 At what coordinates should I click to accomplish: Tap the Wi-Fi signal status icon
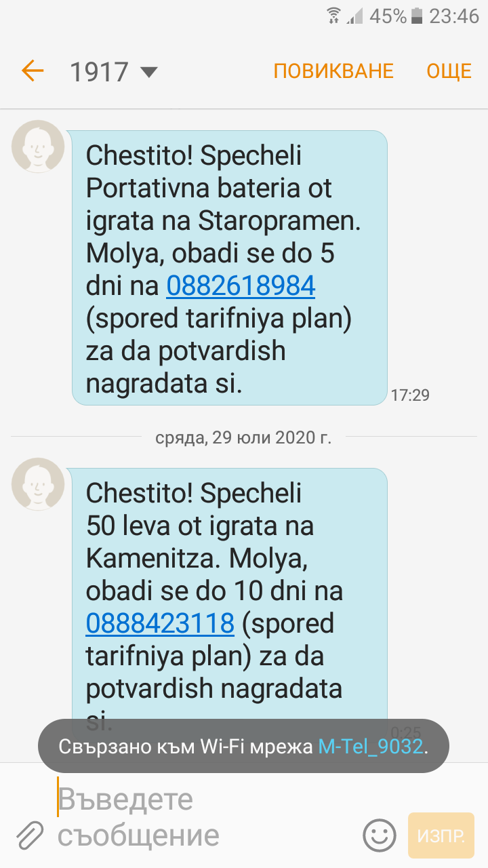click(x=333, y=16)
